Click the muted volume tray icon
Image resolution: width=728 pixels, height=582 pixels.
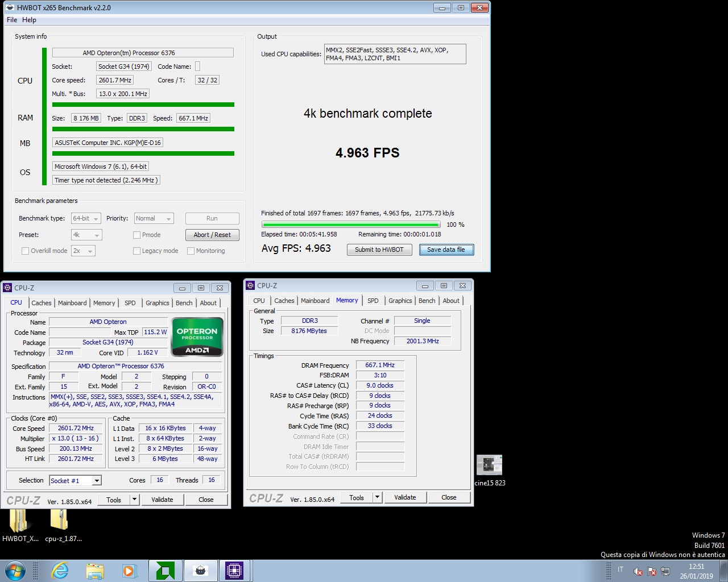[639, 571]
